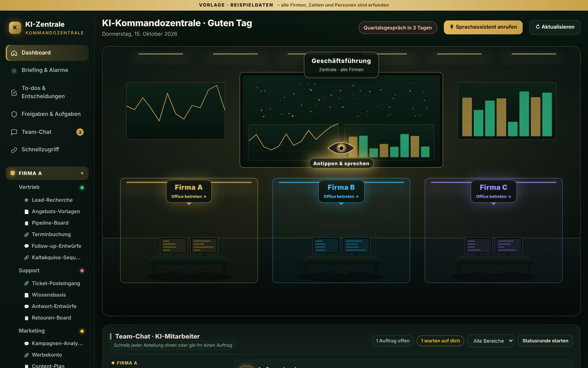Enter Firma B office link
This screenshot has height=368, width=588.
point(341,197)
